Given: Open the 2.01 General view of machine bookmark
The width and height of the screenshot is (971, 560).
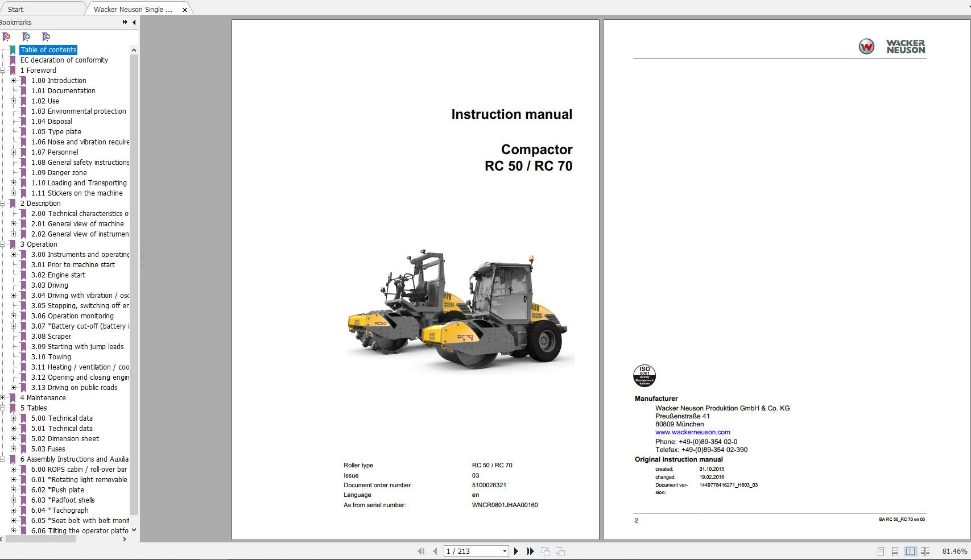Looking at the screenshot, I should tap(77, 224).
